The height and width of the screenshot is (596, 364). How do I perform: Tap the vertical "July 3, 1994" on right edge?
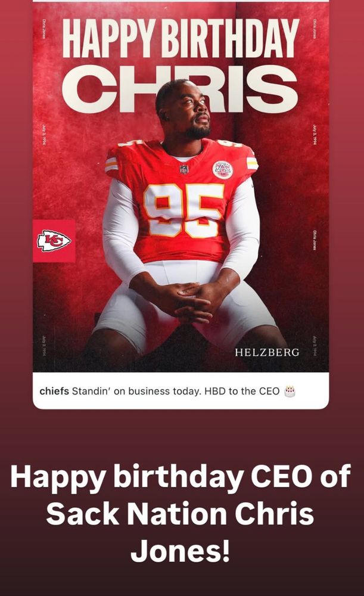pyautogui.click(x=315, y=134)
